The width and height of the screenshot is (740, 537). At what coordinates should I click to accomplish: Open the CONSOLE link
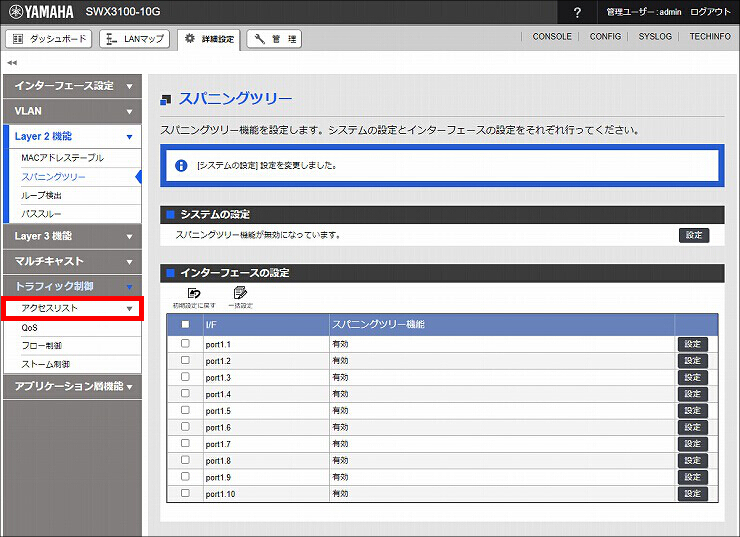pos(552,36)
